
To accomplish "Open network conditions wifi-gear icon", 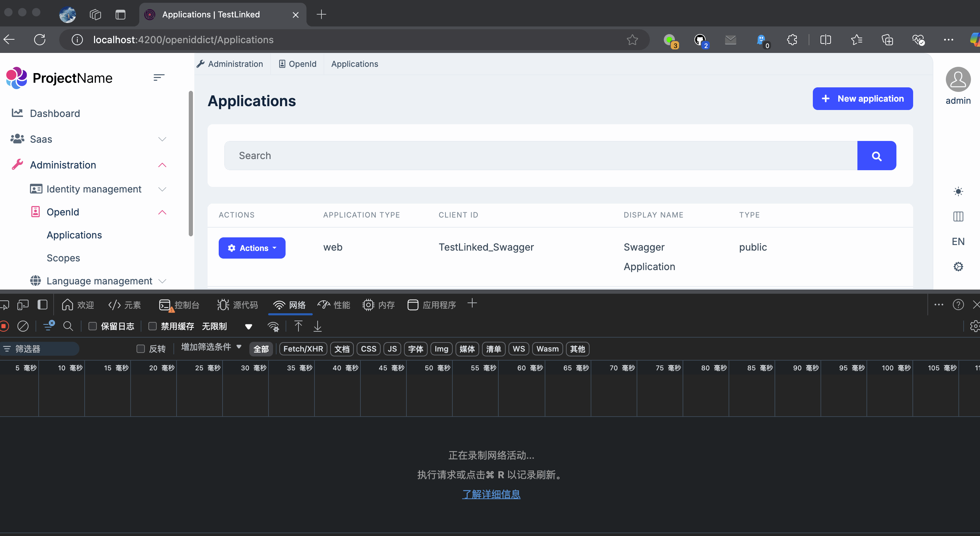I will coord(273,326).
